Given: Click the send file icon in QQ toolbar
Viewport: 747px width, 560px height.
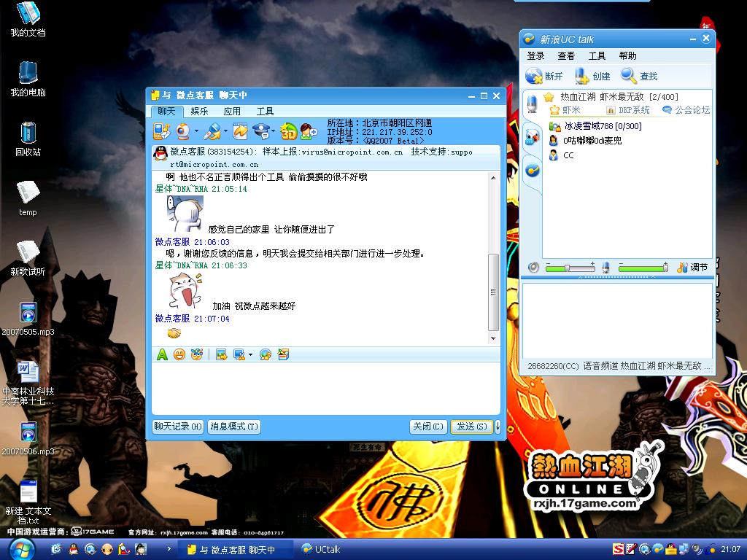Looking at the screenshot, I should 240,131.
